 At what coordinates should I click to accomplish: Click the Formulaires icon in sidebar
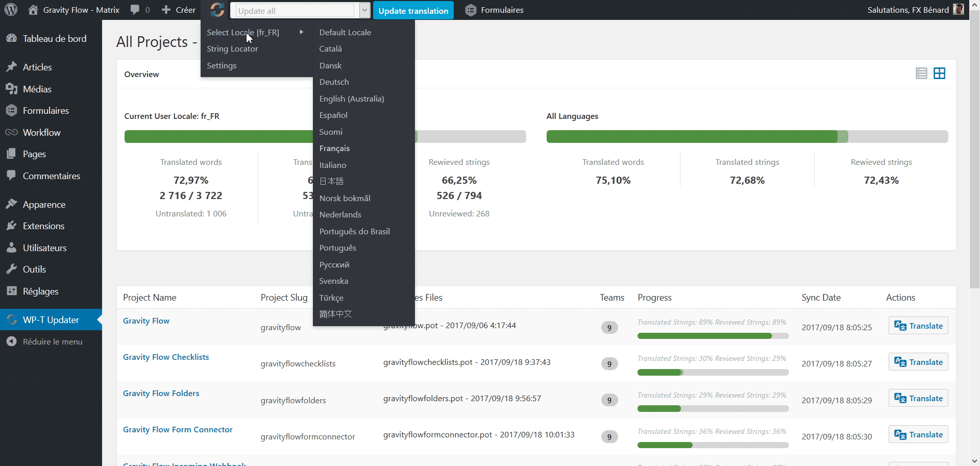tap(11, 110)
